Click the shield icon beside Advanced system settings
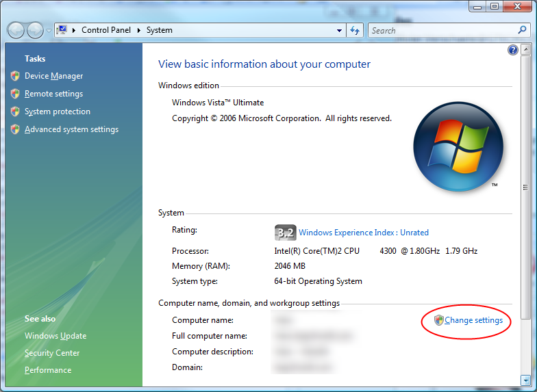This screenshot has height=392, width=537. tap(15, 129)
